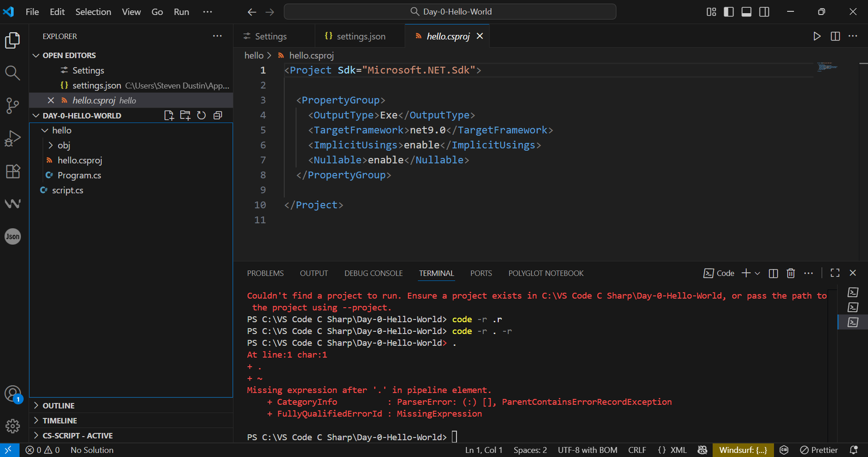
Task: Click the New File icon in explorer
Action: [169, 116]
